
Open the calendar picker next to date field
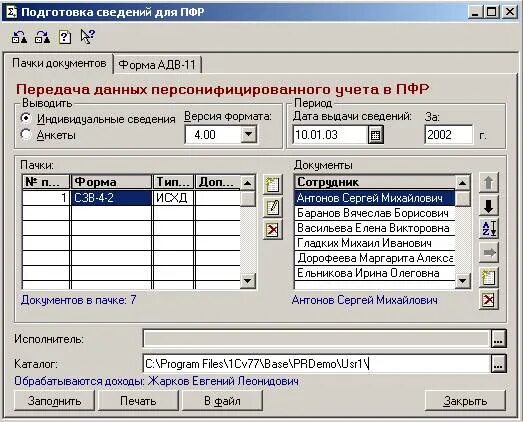click(376, 135)
